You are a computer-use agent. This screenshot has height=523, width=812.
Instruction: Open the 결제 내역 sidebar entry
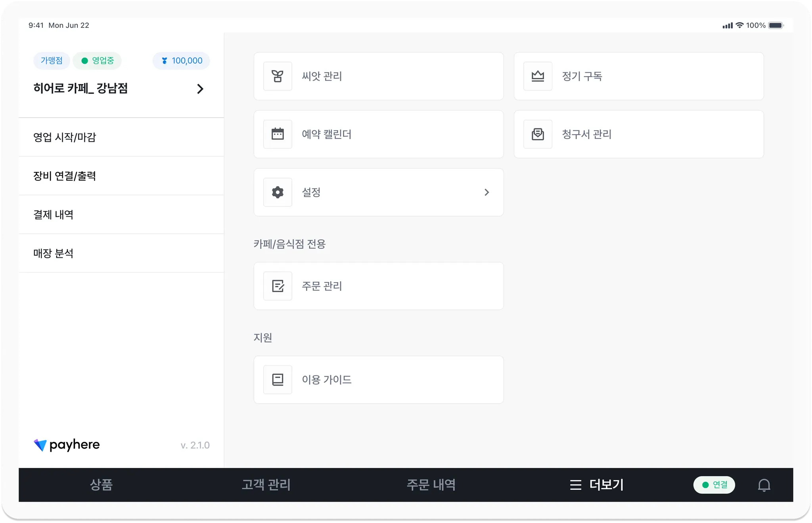(54, 215)
